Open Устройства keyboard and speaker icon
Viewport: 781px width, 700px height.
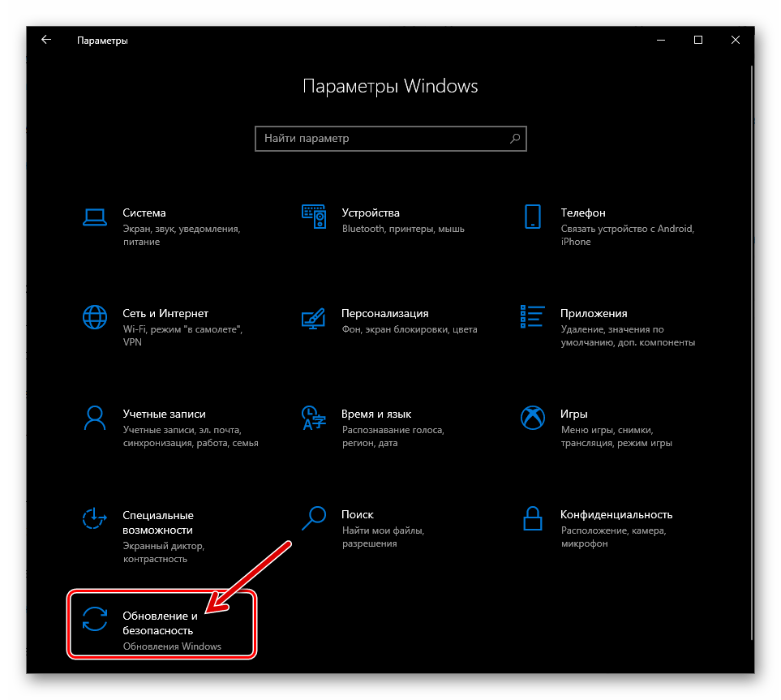pos(314,217)
